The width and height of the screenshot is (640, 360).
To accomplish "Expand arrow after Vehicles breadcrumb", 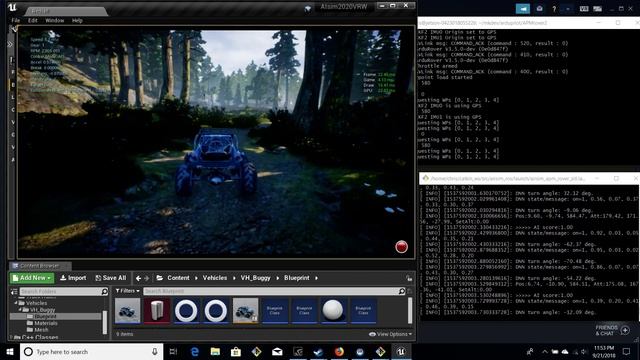I will pyautogui.click(x=234, y=278).
